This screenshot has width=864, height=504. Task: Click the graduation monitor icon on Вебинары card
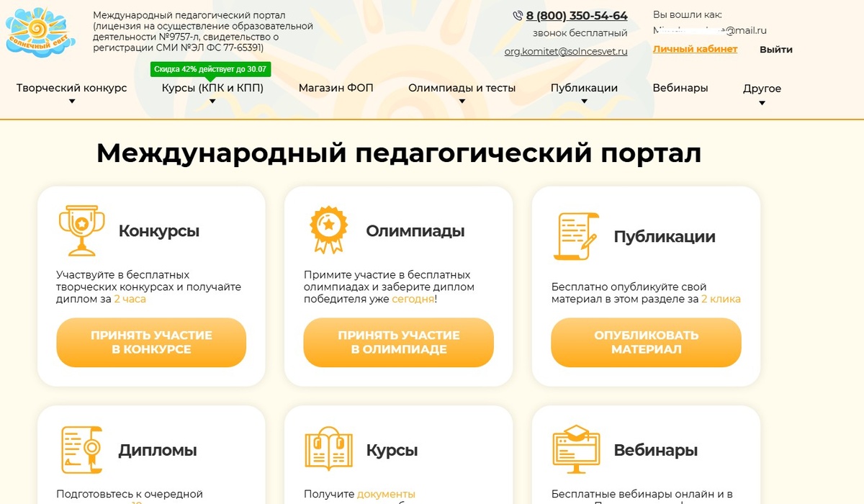coord(576,449)
